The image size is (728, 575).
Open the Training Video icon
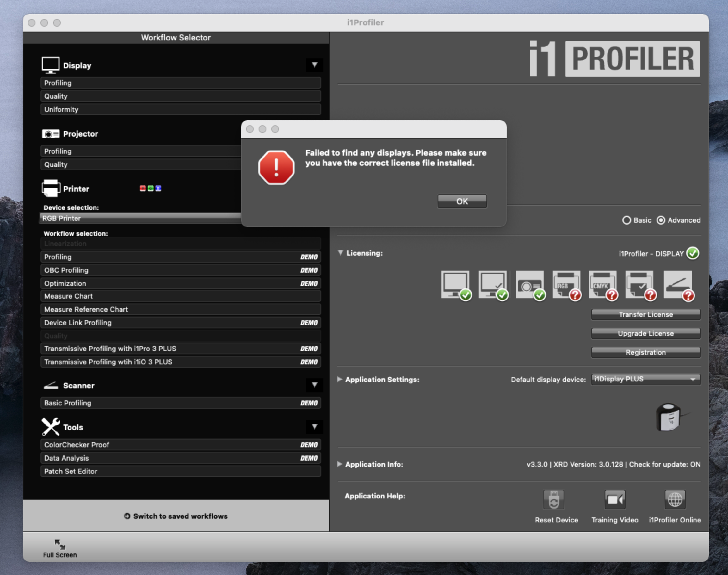click(x=614, y=500)
